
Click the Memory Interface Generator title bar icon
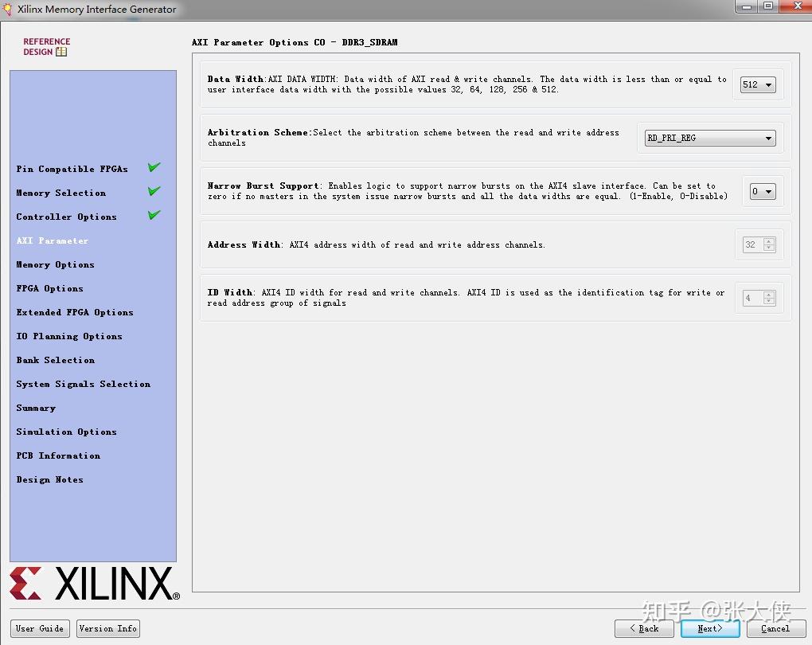pos(8,9)
